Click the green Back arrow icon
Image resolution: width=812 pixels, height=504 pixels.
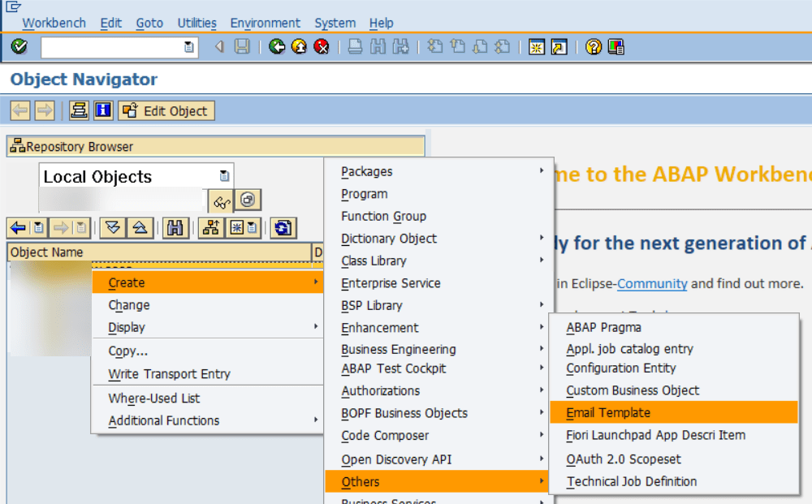pyautogui.click(x=277, y=47)
